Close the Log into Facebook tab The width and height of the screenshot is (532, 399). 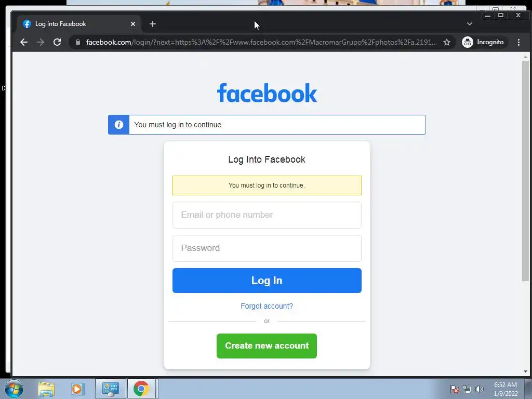point(133,24)
